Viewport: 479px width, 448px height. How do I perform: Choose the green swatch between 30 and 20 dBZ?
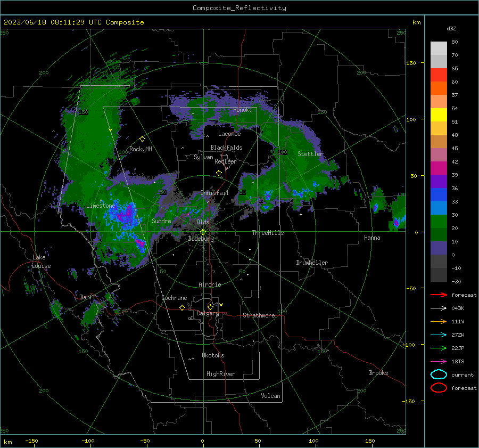click(x=439, y=222)
